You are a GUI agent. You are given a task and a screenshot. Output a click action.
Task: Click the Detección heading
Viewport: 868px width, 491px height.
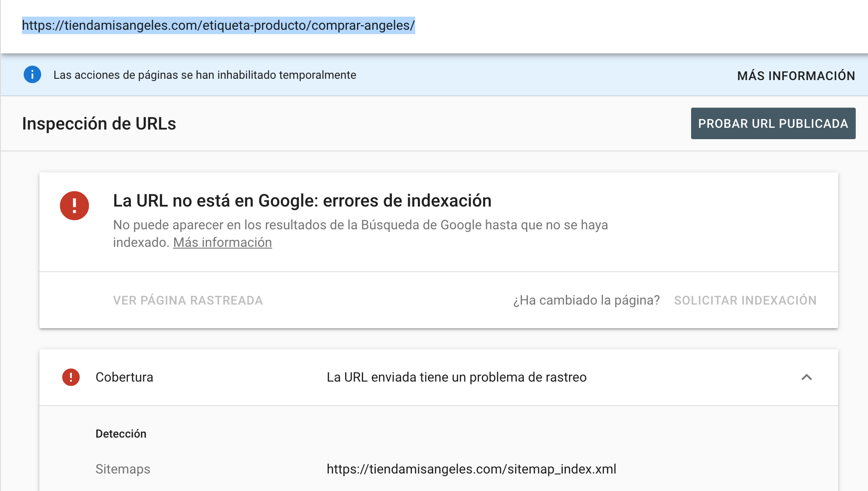[x=121, y=434]
